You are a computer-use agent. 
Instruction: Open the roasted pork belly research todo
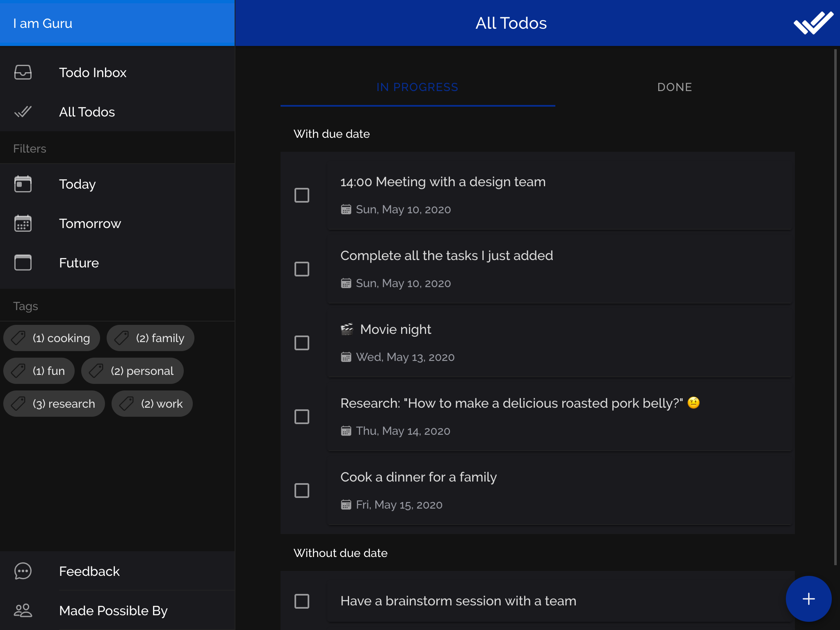tap(511, 404)
